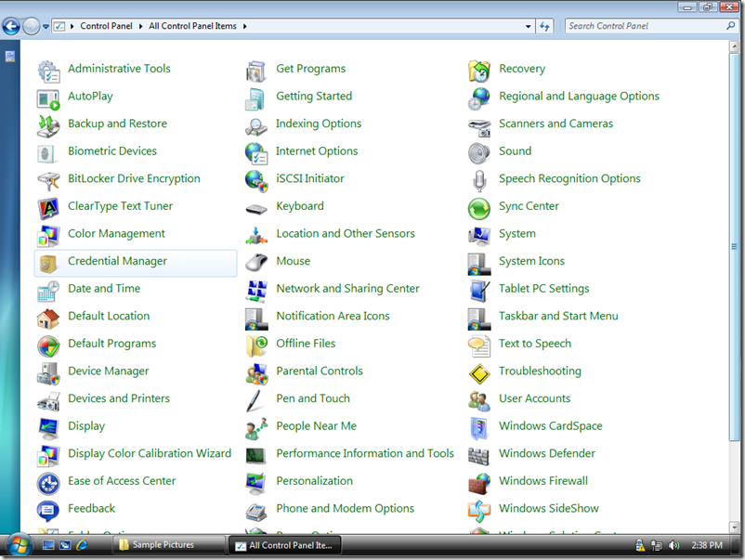
Task: Open the People Near Me link
Action: [316, 426]
